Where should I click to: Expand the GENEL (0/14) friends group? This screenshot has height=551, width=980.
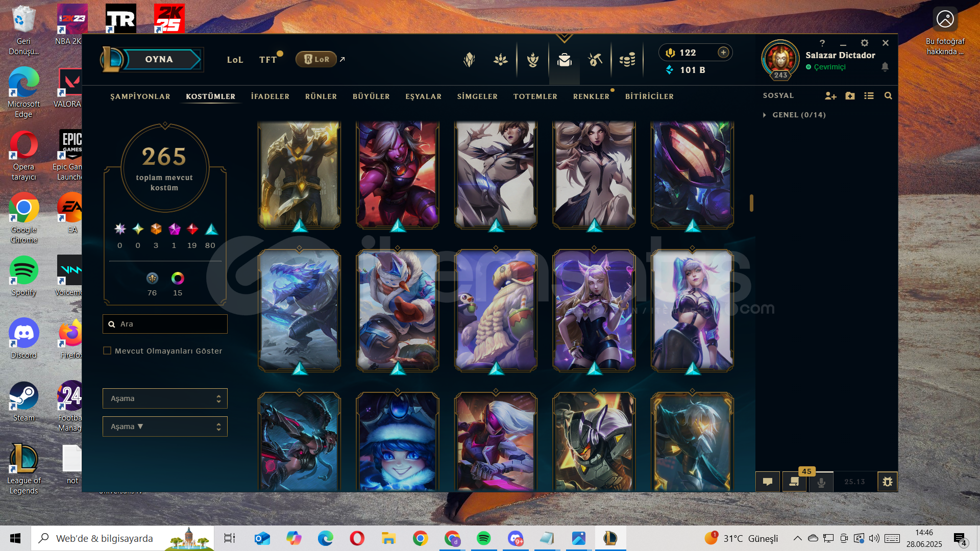pos(794,115)
